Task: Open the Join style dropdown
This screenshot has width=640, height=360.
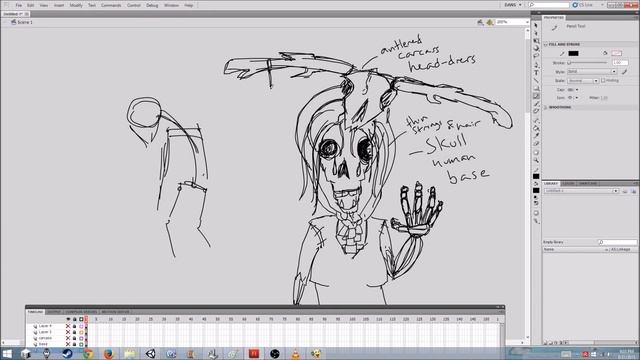Action: click(573, 98)
